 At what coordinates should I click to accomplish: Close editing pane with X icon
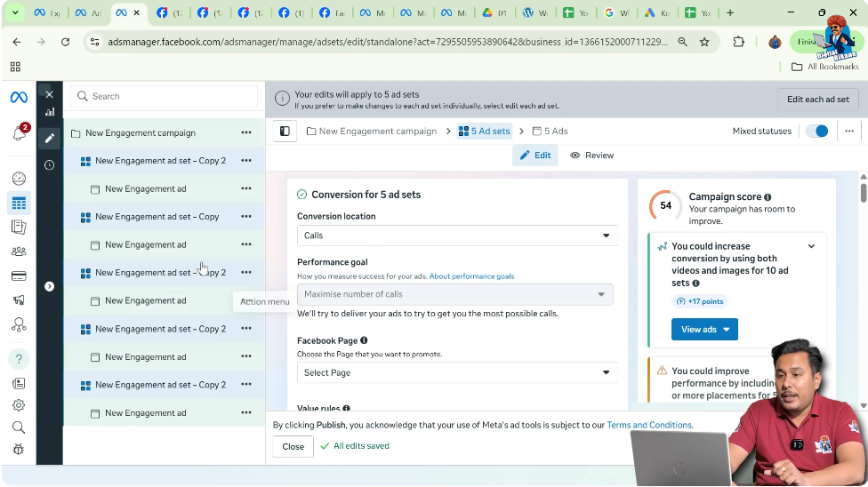(x=49, y=94)
